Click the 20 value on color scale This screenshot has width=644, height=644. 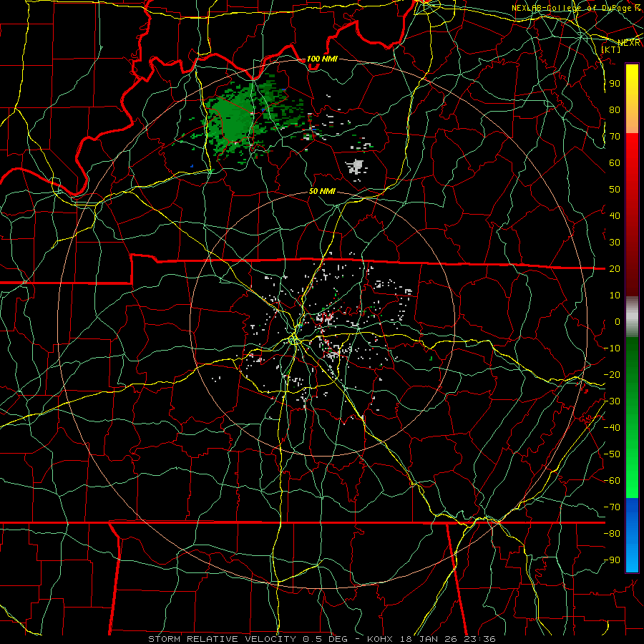pyautogui.click(x=615, y=268)
